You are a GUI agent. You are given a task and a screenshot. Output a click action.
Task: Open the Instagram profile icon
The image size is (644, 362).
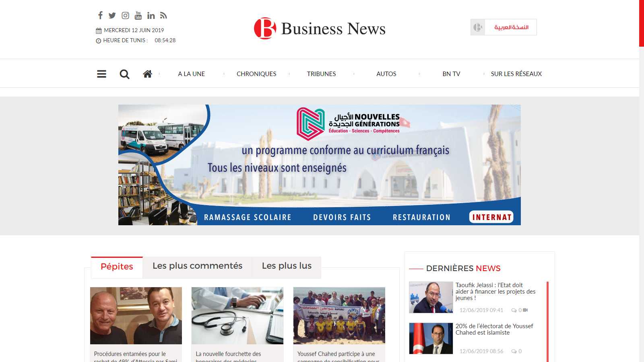tap(126, 15)
